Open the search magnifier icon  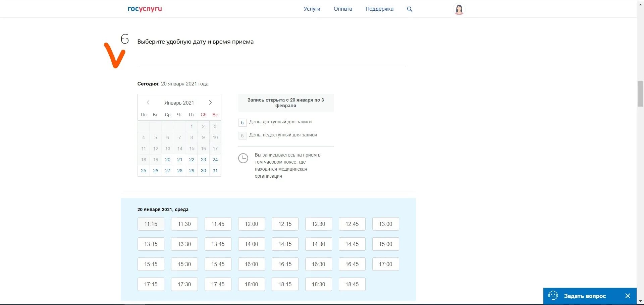coord(410,9)
